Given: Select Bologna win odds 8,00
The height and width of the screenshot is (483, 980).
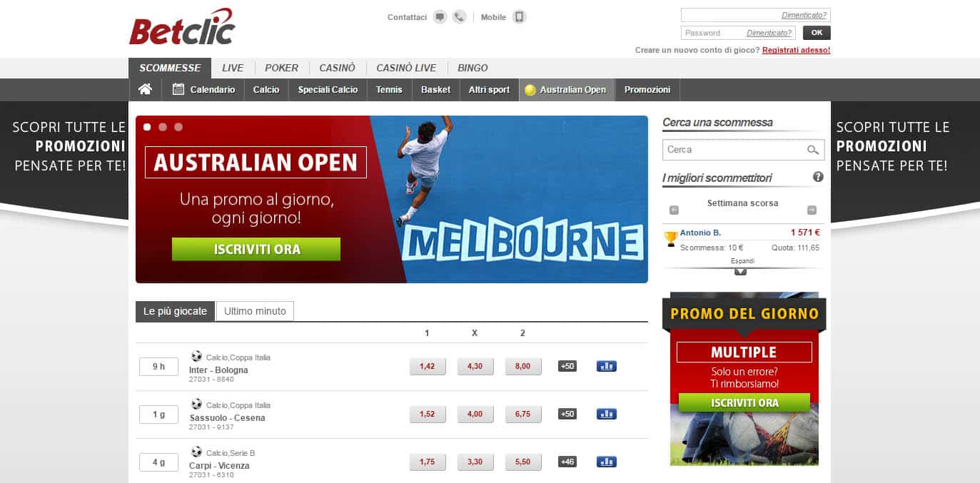Looking at the screenshot, I should 523,367.
